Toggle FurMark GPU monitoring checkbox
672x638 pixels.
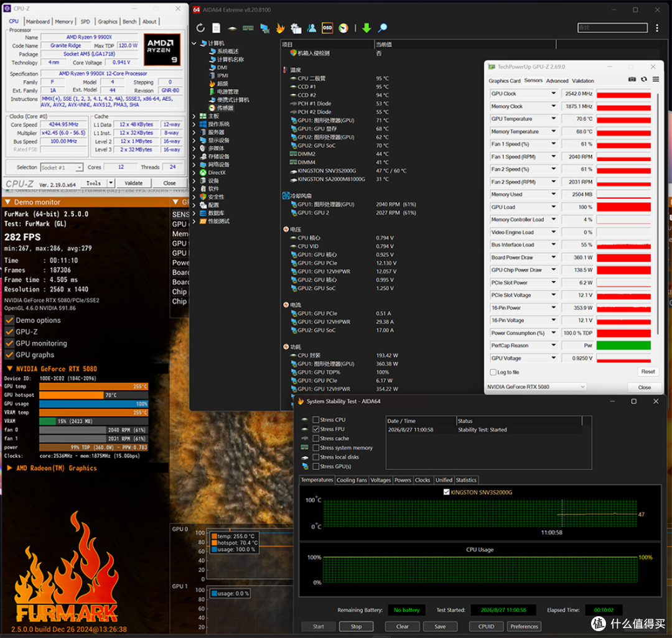9,343
